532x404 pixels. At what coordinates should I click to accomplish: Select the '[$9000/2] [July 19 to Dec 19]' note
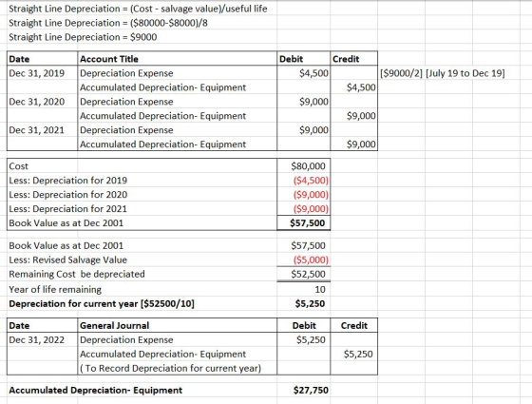pyautogui.click(x=443, y=73)
